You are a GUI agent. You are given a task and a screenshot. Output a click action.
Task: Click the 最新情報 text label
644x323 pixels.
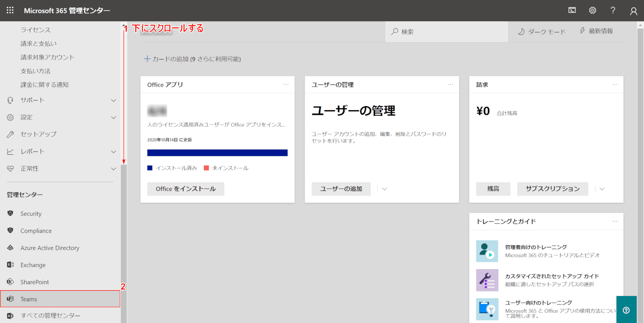(601, 31)
